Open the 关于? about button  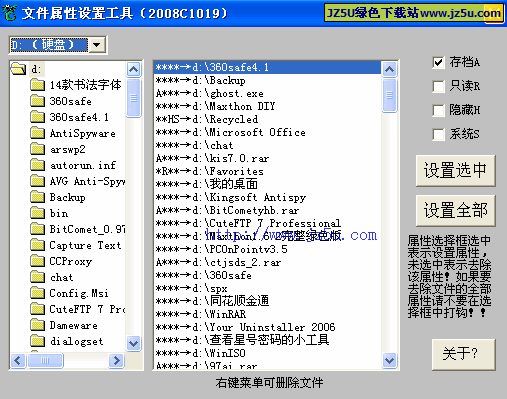pyautogui.click(x=463, y=354)
